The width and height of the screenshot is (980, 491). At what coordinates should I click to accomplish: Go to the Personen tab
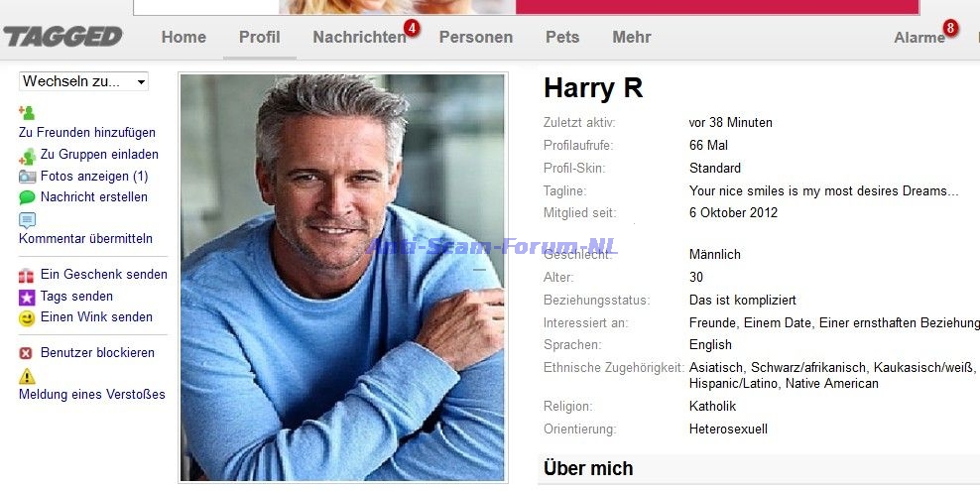[x=476, y=38]
